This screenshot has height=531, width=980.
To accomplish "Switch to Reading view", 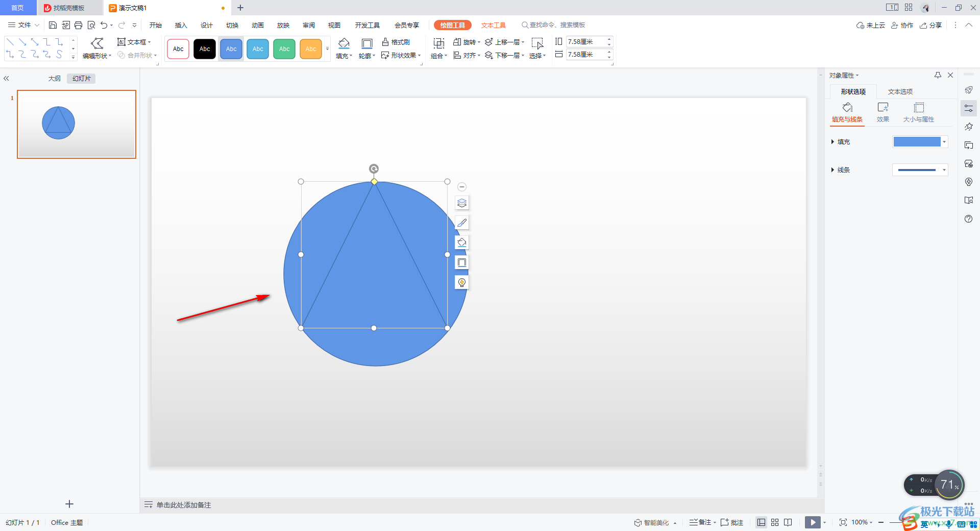I will tap(788, 522).
